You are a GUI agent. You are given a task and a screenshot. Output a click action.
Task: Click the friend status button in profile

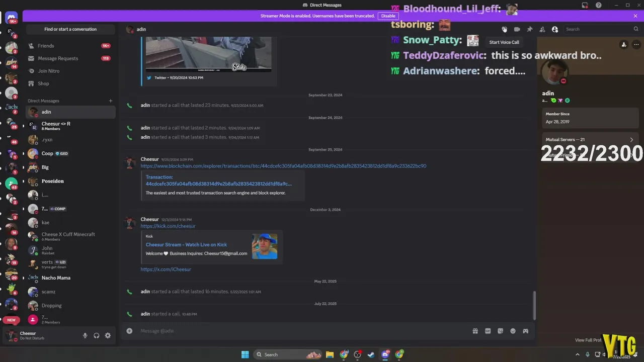click(624, 44)
